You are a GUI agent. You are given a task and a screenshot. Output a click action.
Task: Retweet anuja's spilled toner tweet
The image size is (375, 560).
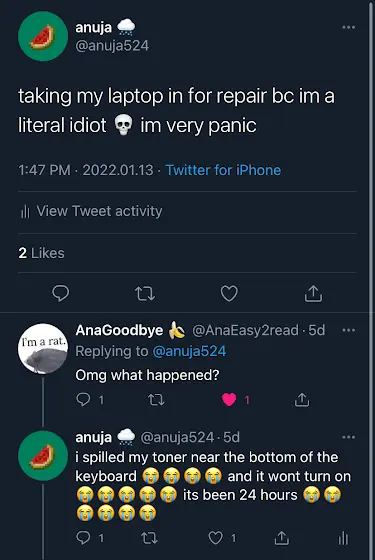click(149, 538)
